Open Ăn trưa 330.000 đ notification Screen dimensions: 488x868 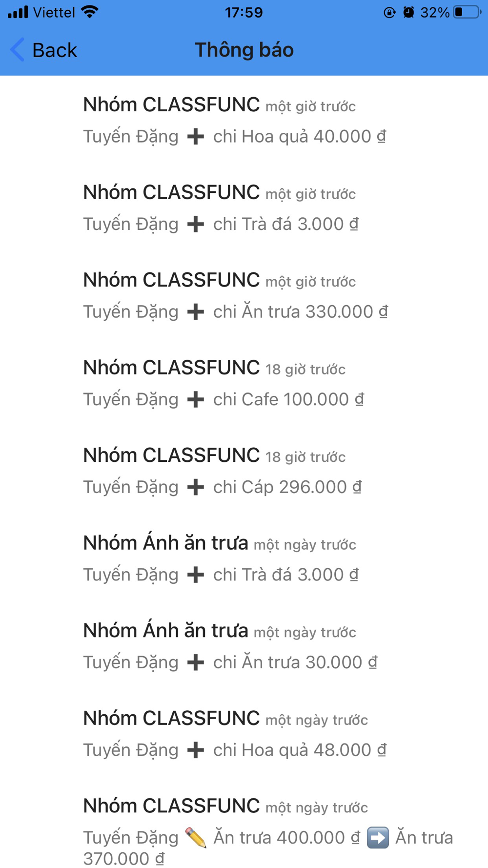(x=244, y=295)
